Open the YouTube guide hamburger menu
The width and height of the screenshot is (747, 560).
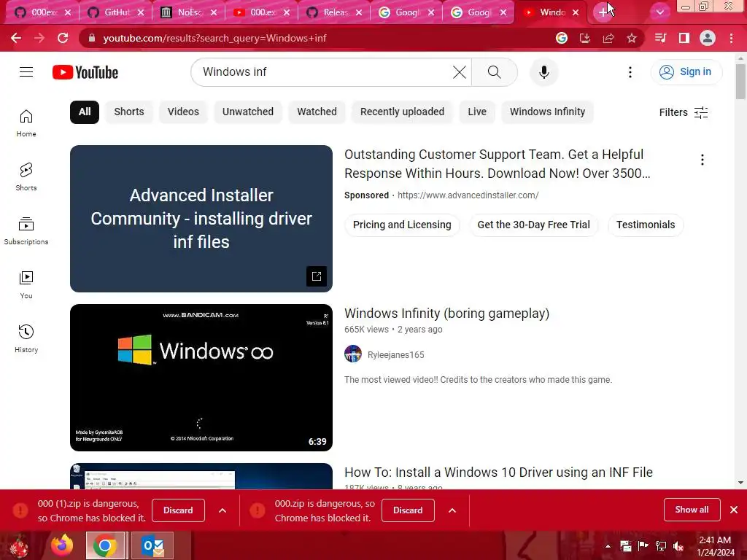pos(26,72)
